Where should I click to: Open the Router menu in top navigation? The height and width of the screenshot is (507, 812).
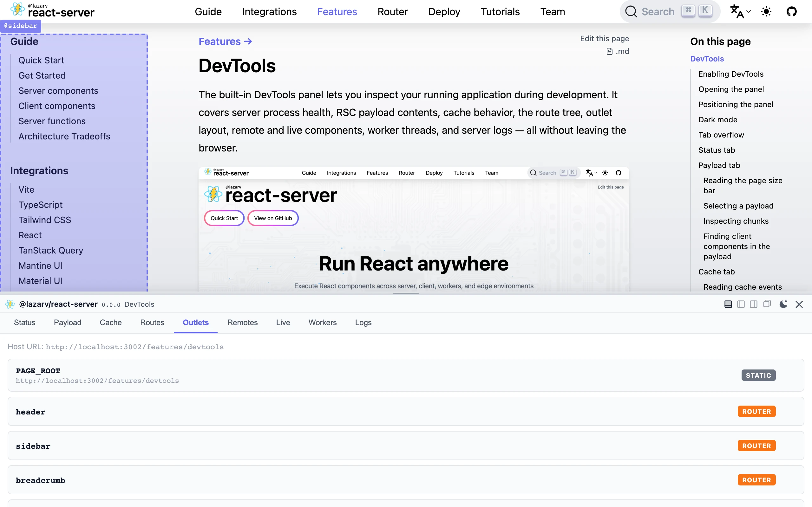(392, 12)
